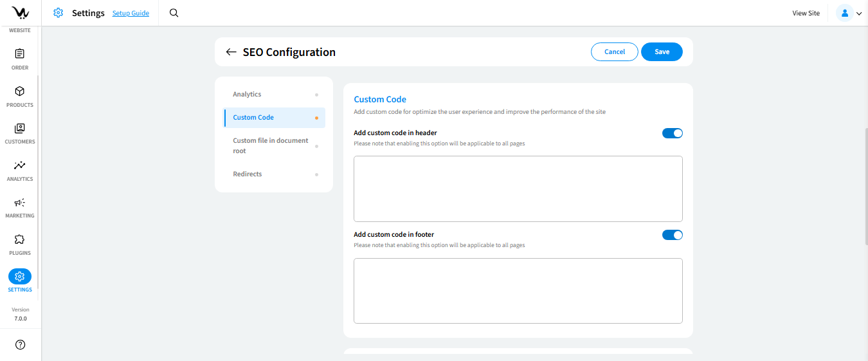Expand the user account dropdown
This screenshot has width=868, height=361.
849,13
